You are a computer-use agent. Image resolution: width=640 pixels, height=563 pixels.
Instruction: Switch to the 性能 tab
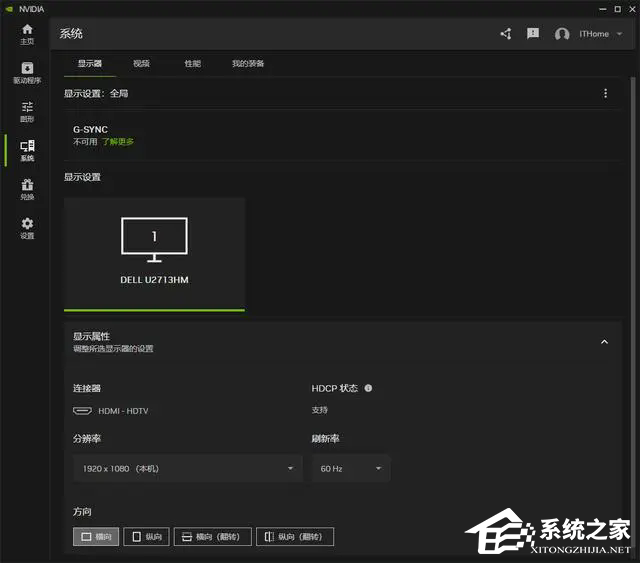click(x=192, y=64)
